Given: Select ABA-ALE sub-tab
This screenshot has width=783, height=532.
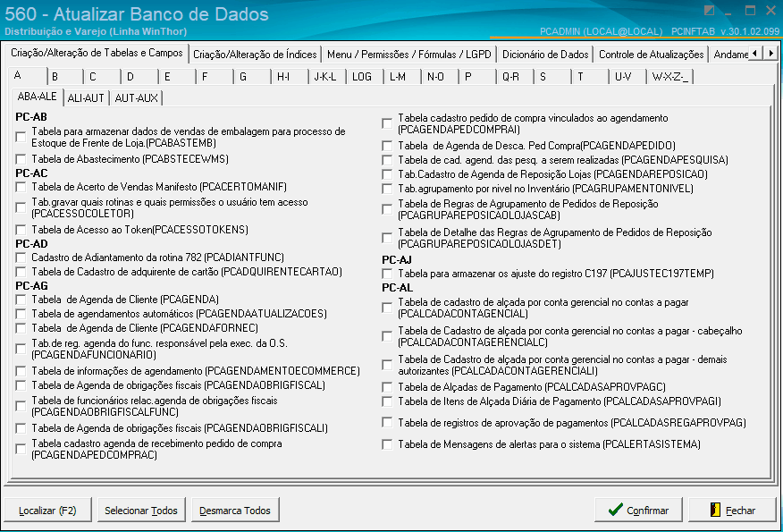Looking at the screenshot, I should [37, 97].
